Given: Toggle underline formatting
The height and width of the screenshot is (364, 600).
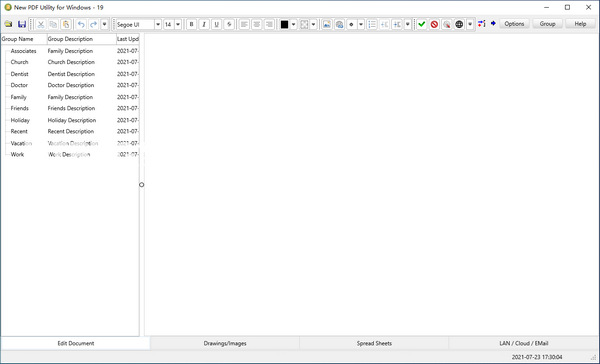Looking at the screenshot, I should pos(217,24).
